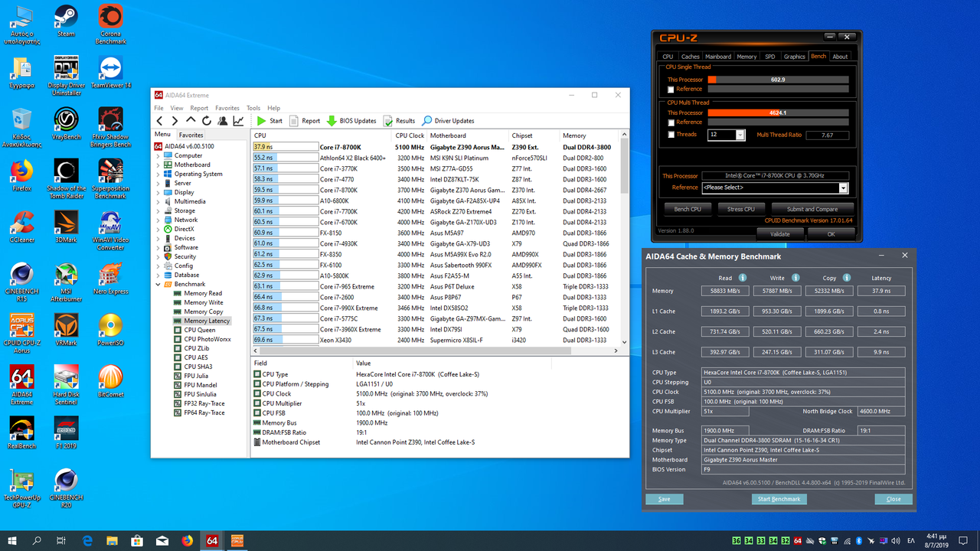Click the Copy info icon in benchmark
Screen dimensions: 980x551
tap(846, 278)
